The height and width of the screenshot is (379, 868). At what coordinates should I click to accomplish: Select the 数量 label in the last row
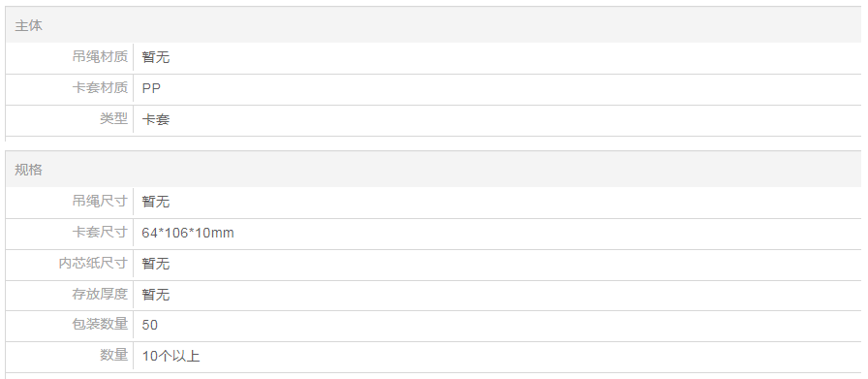pos(113,355)
